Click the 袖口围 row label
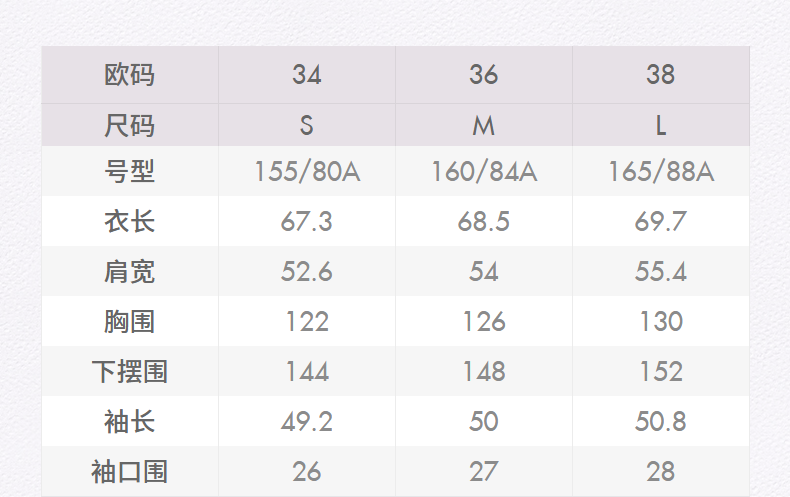Image resolution: width=790 pixels, height=497 pixels. click(130, 471)
